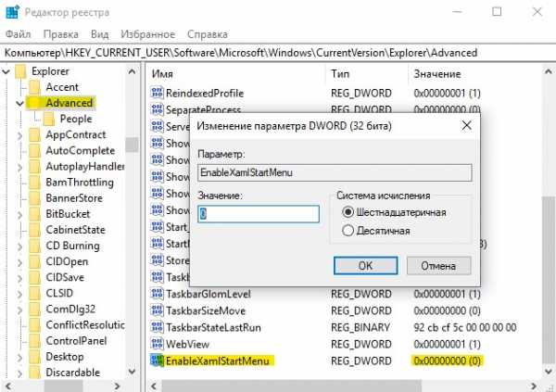Collapse the Explorer tree node

tap(6, 71)
